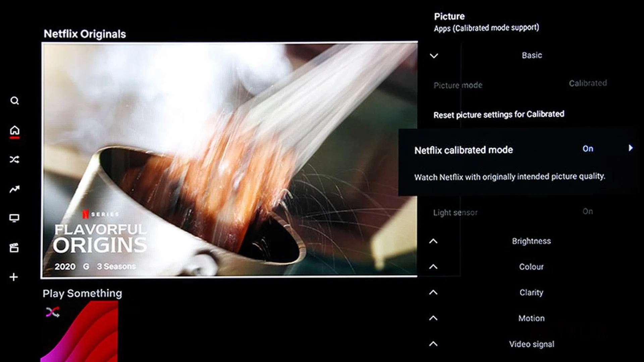
Task: Open Movies using the clapperboard icon
Action: pos(14,248)
